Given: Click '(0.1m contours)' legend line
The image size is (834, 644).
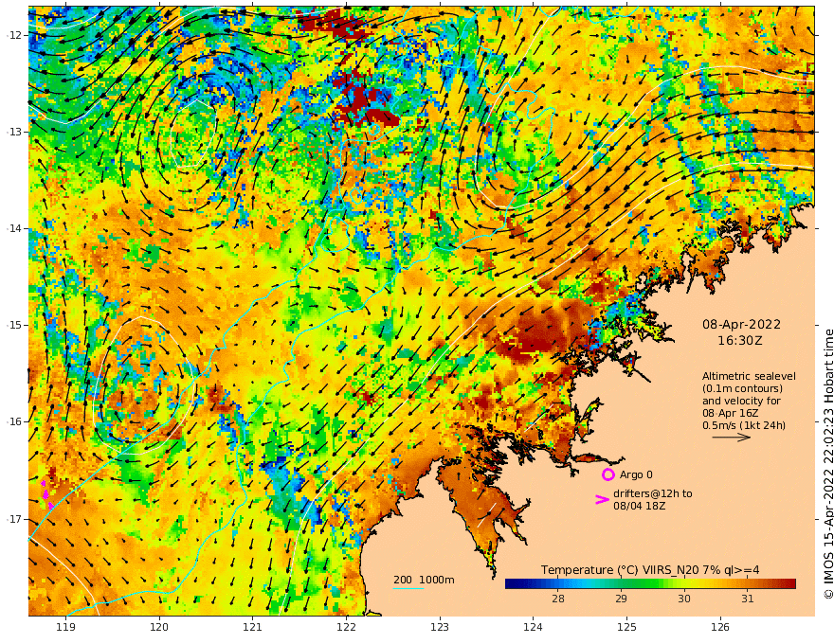Looking at the screenshot, I should (x=742, y=388).
